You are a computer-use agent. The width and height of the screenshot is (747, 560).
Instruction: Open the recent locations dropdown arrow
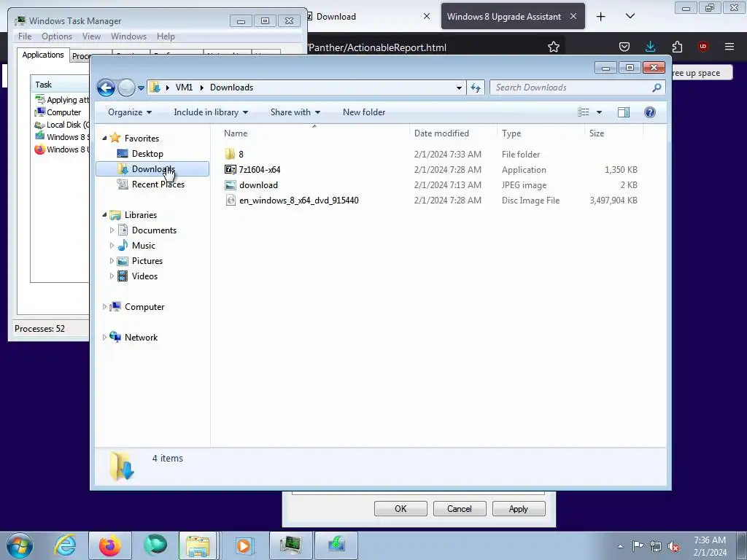(x=141, y=88)
